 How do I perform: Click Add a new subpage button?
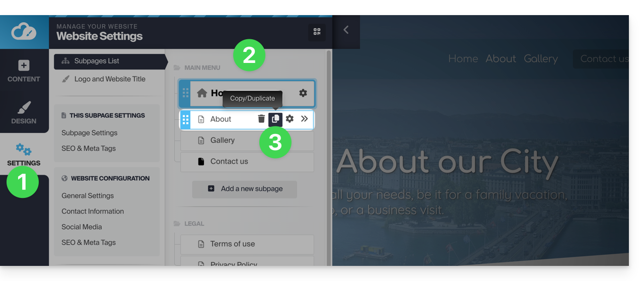(x=245, y=189)
